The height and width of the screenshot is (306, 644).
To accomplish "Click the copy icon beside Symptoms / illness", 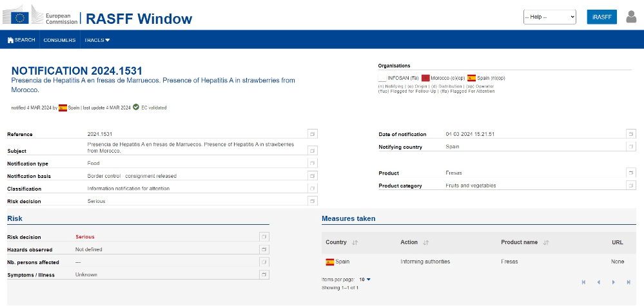I will (x=264, y=275).
